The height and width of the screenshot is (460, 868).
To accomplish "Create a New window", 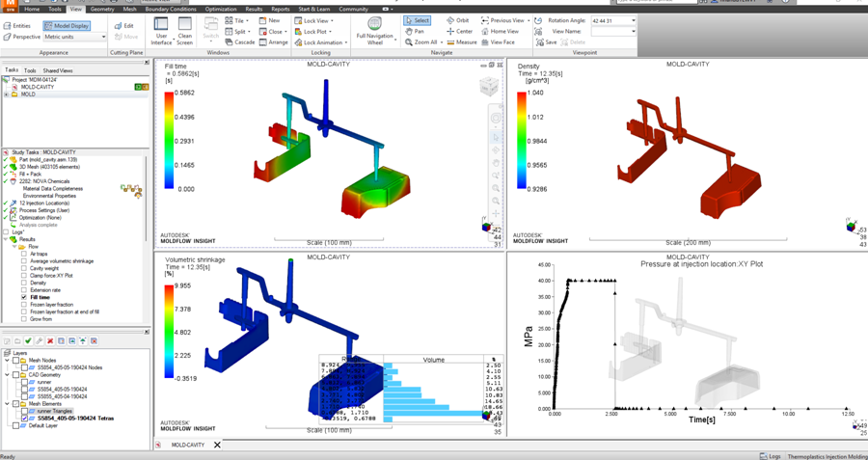I will click(270, 20).
